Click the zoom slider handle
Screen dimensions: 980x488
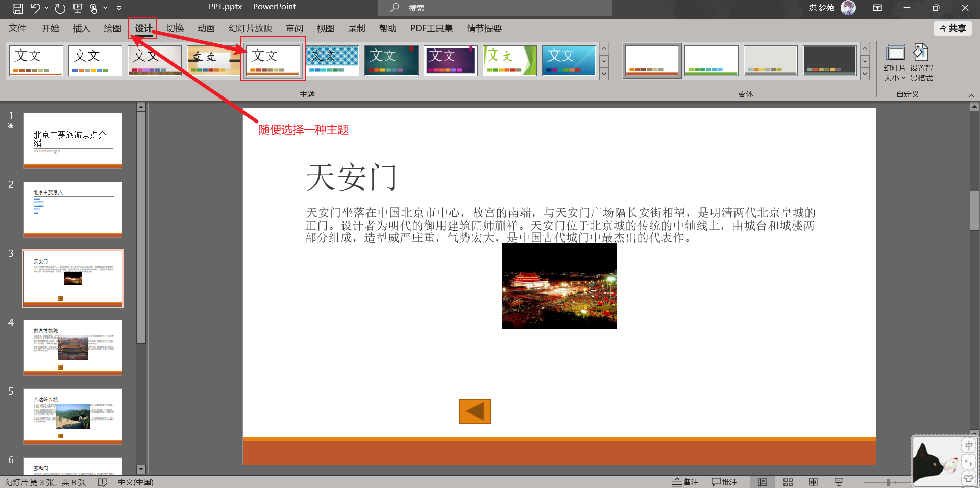point(888,482)
